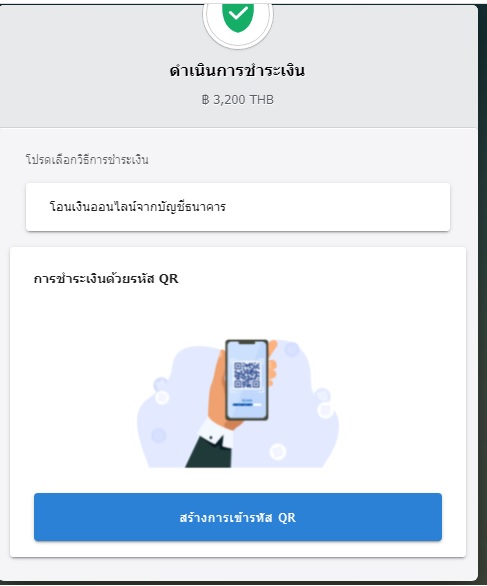Click the dark strip along right edge

(483, 293)
